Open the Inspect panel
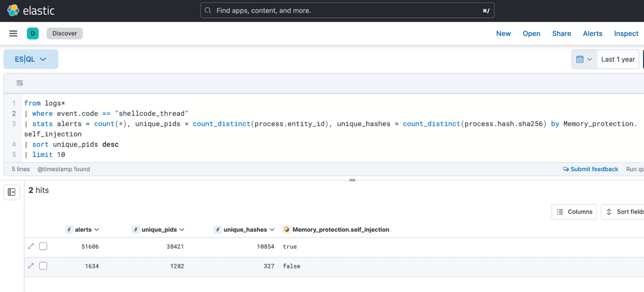Image resolution: width=644 pixels, height=292 pixels. click(626, 34)
